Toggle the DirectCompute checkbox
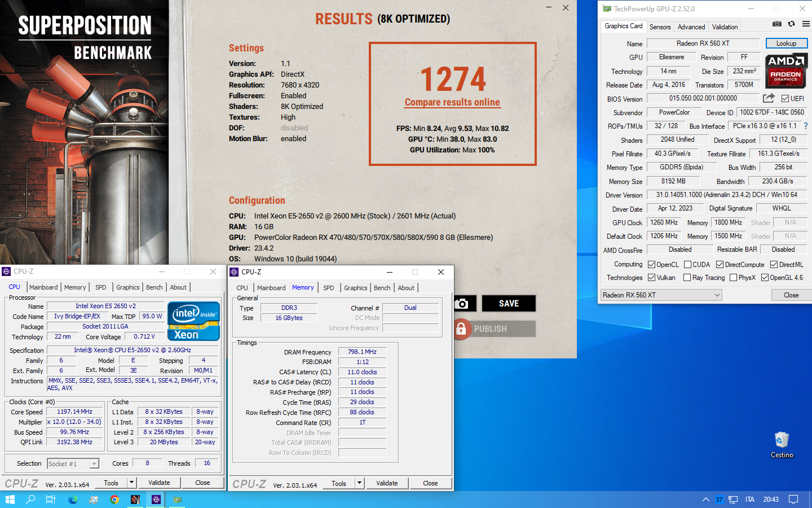 tap(720, 265)
